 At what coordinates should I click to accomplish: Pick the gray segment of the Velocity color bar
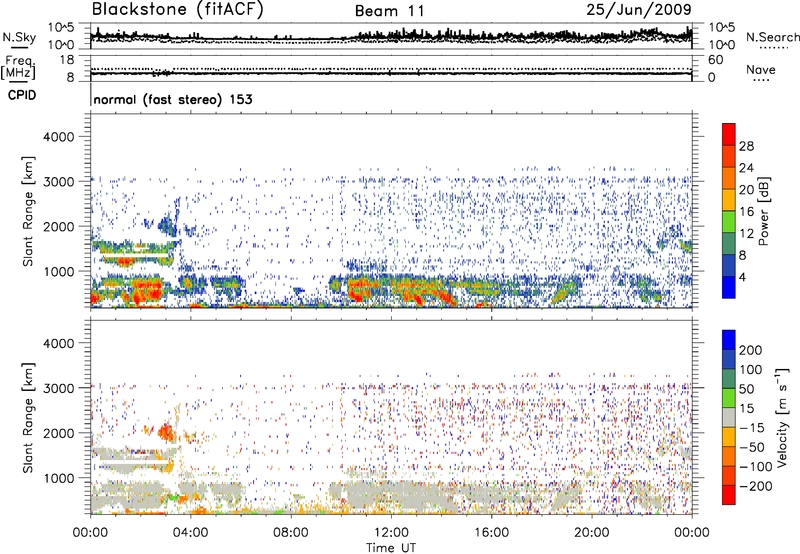729,417
